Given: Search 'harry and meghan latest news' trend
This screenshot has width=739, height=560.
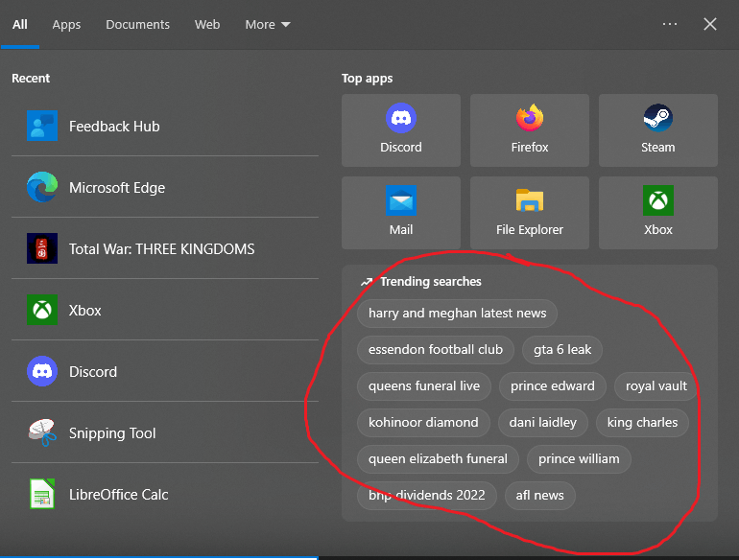Looking at the screenshot, I should point(457,314).
